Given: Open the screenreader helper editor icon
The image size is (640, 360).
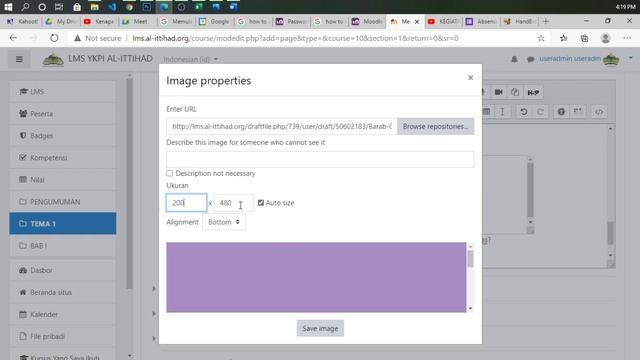Looking at the screenshot, I should pos(578,111).
